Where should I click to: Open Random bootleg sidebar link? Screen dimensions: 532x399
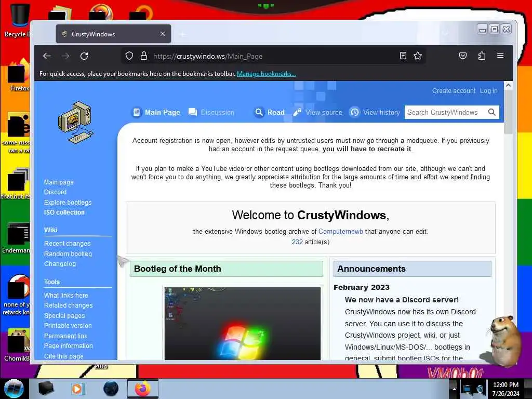pyautogui.click(x=68, y=254)
